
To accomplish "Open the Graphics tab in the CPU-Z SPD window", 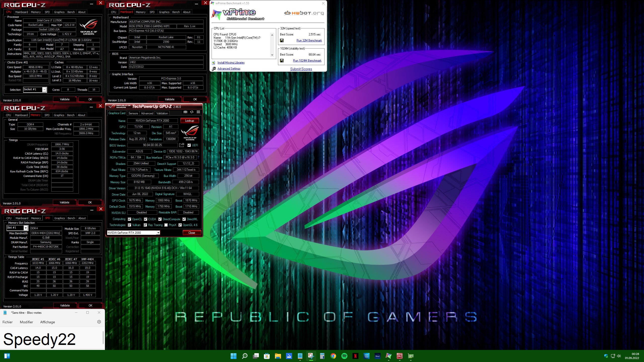I will click(x=60, y=218).
